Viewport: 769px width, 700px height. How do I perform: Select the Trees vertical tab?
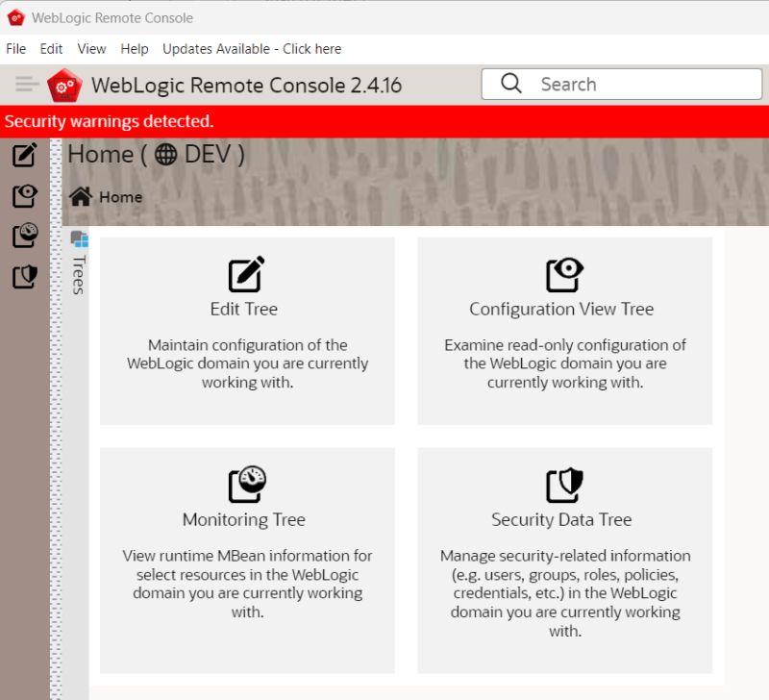(79, 263)
